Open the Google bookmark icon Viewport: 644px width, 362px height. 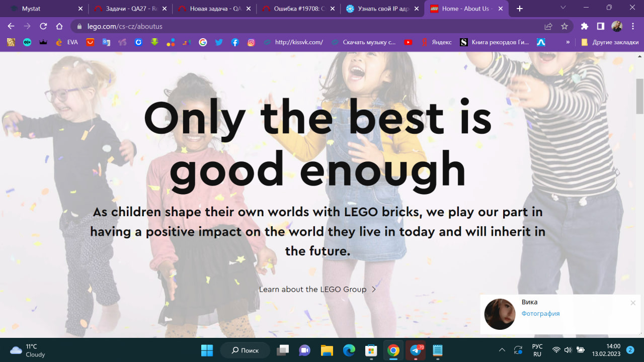203,42
